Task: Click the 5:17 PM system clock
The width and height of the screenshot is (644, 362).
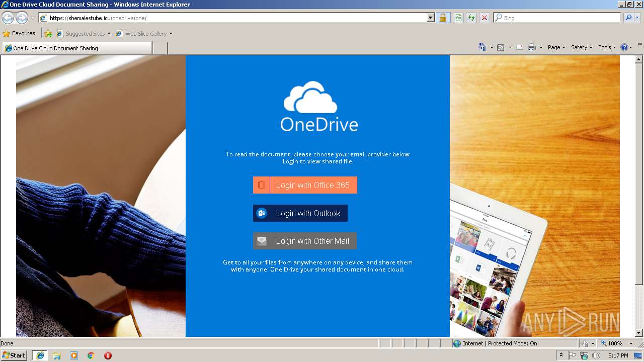Action: (618, 355)
